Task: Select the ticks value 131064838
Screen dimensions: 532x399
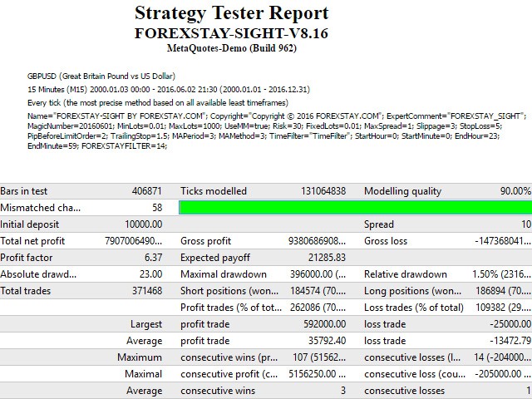Action: coord(323,191)
